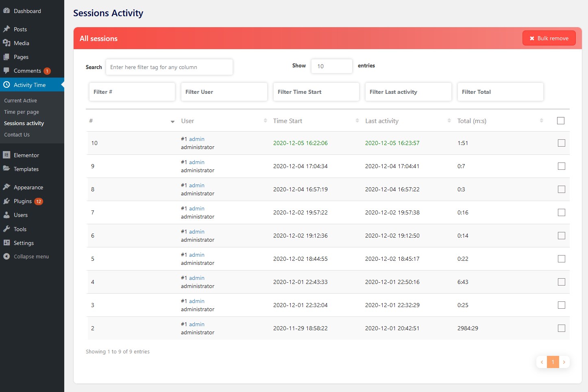
Task: Focus the Search filter tag input
Action: tap(169, 67)
